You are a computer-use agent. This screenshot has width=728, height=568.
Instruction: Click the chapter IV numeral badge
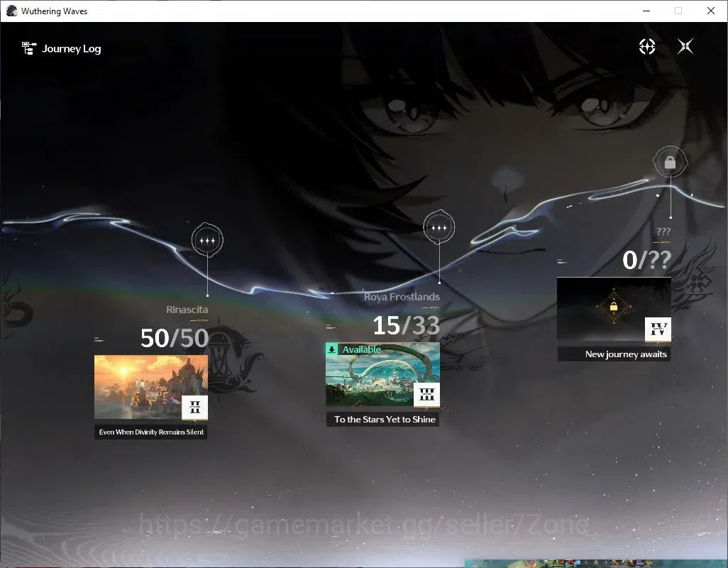[x=658, y=329]
